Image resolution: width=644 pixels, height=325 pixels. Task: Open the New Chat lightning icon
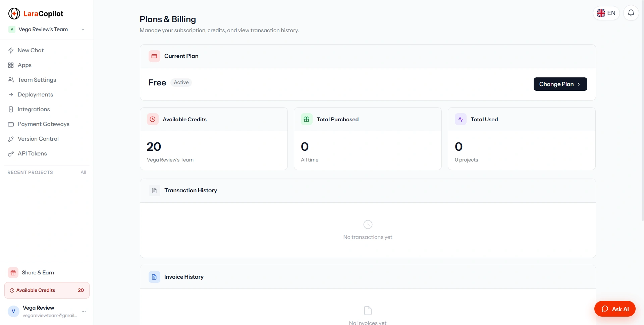(x=11, y=50)
